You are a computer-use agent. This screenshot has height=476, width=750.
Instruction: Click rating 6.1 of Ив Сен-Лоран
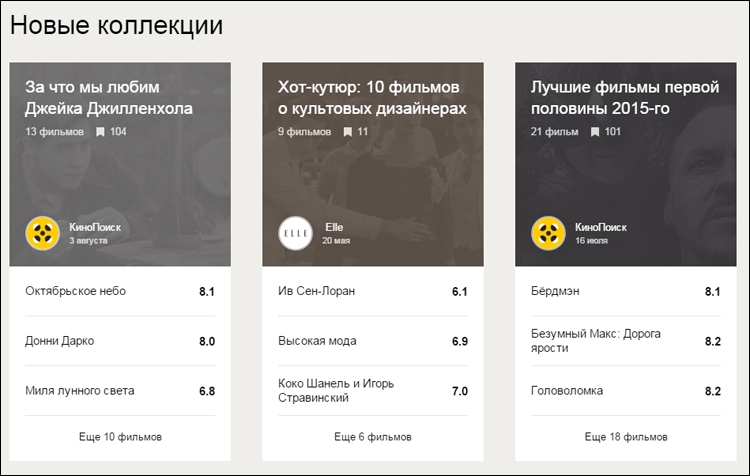pos(459,291)
